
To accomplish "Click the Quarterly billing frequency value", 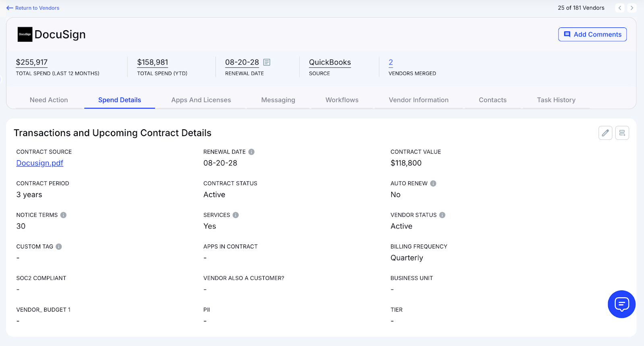I will tap(407, 258).
